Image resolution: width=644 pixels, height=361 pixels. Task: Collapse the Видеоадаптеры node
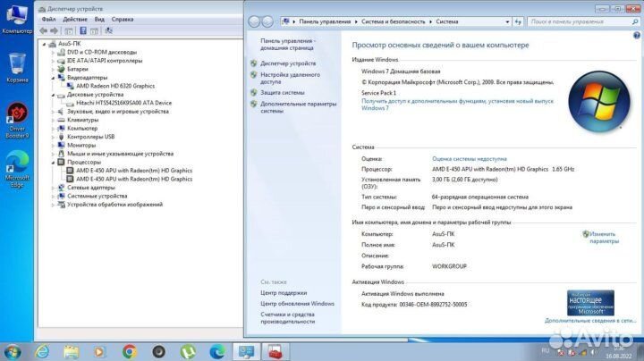coord(53,78)
